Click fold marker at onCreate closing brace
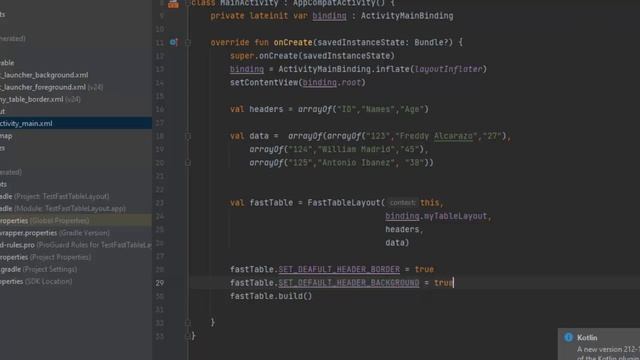The height and width of the screenshot is (360, 640). (188, 322)
